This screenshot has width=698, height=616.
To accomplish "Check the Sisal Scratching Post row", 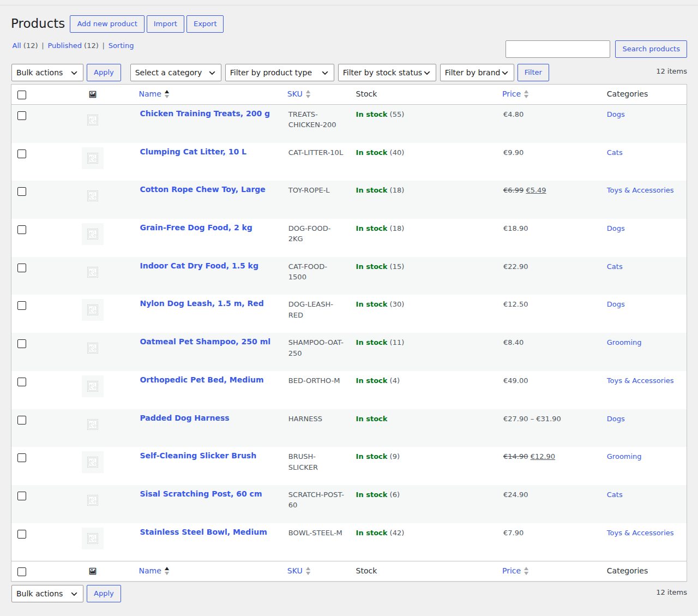I will pos(22,496).
